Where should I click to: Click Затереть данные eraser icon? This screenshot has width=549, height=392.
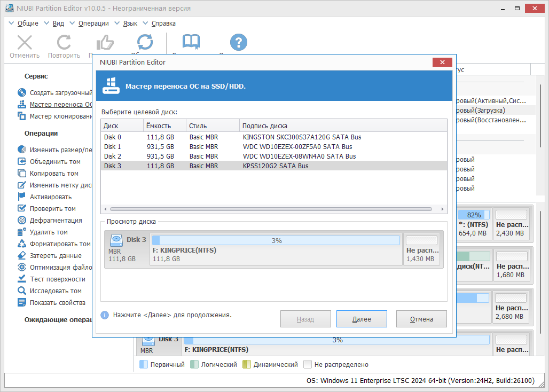click(x=22, y=255)
